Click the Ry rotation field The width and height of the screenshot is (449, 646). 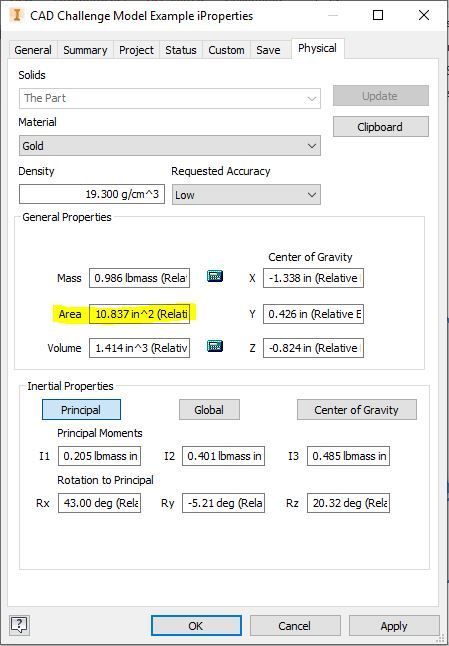point(223,503)
